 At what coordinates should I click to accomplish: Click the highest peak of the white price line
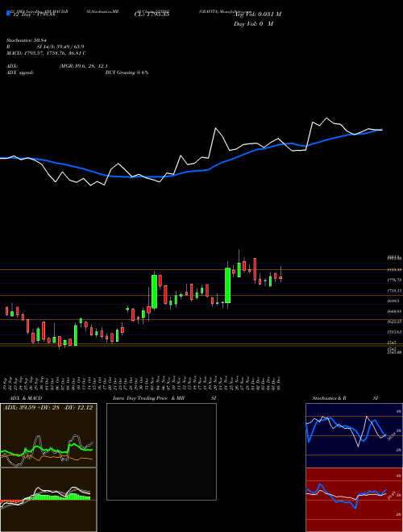326,118
